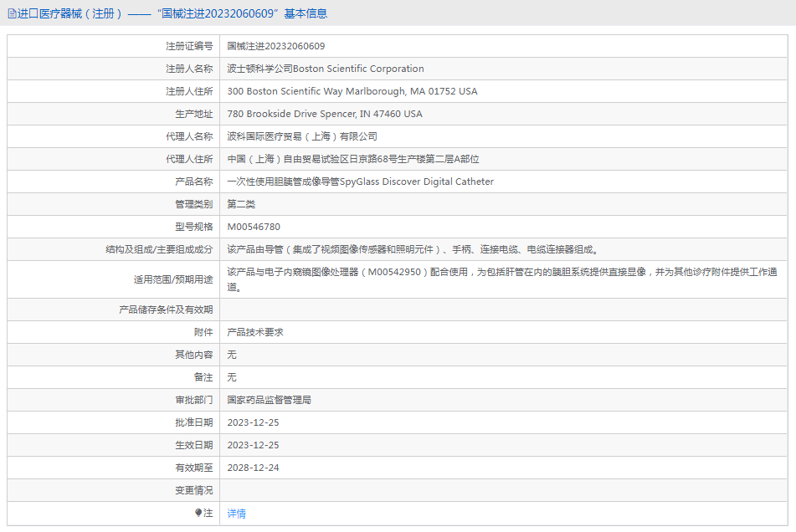Image resolution: width=796 pixels, height=532 pixels.
Task: Click the document icon in the page header
Action: point(13,13)
